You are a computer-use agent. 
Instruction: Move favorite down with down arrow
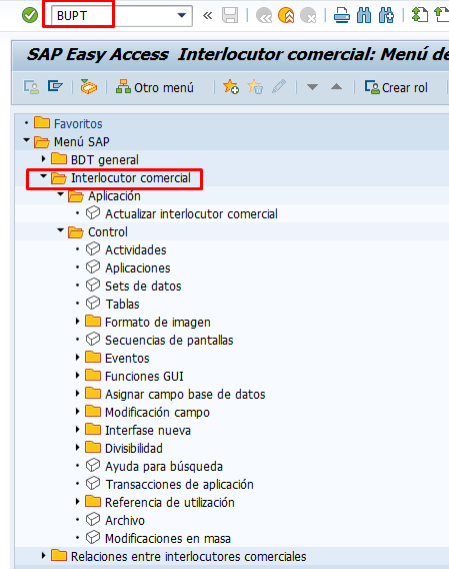coord(312,87)
